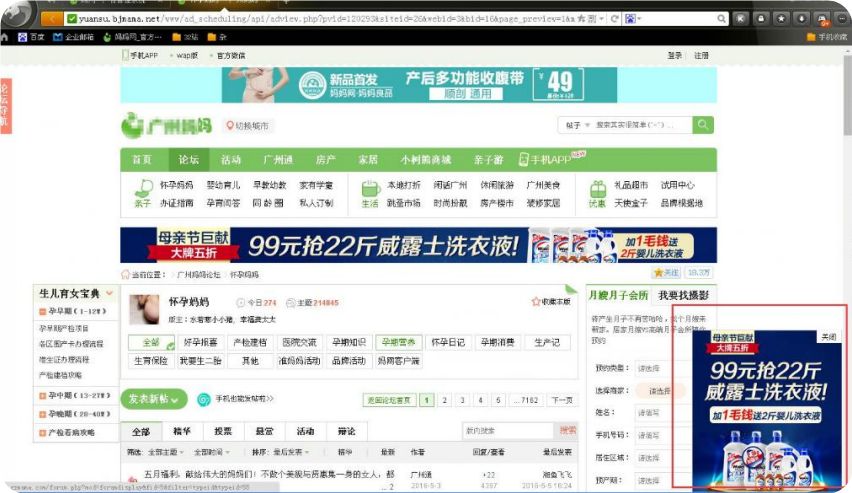Viewport: 852px width, 493px height.
Task: Collapse the 生儿育女宝典 sidebar panel
Action: click(x=109, y=294)
